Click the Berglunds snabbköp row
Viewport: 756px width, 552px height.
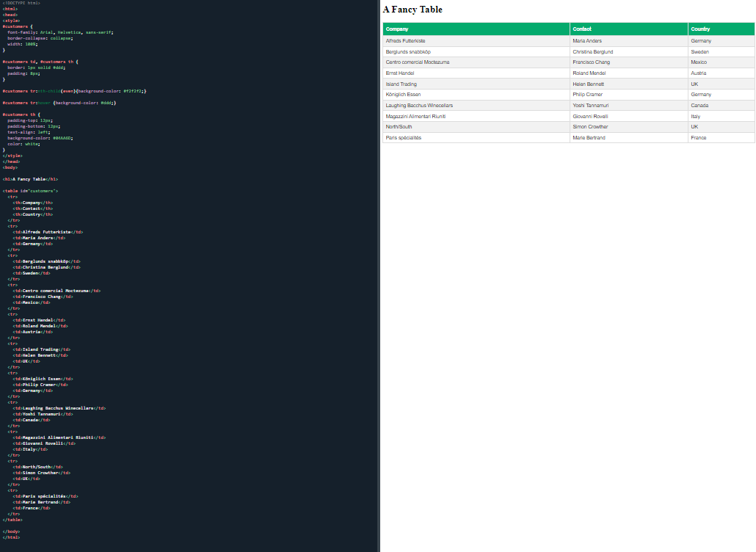(408, 51)
